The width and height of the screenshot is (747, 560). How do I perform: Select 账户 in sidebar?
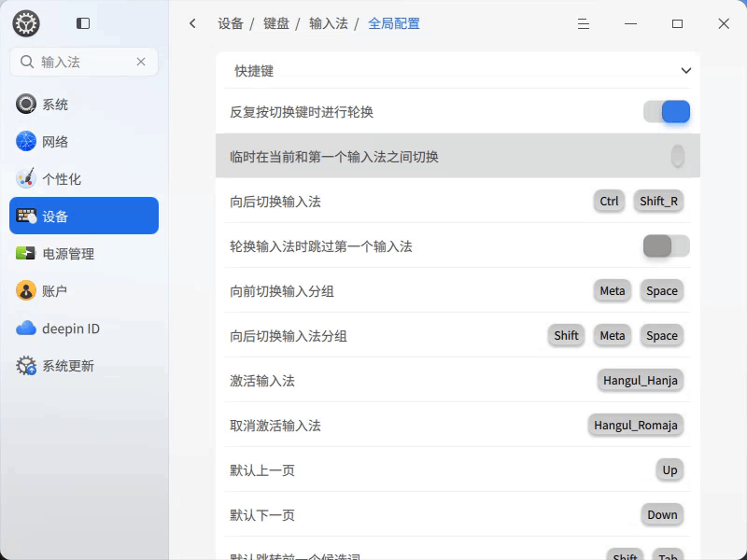pyautogui.click(x=84, y=290)
